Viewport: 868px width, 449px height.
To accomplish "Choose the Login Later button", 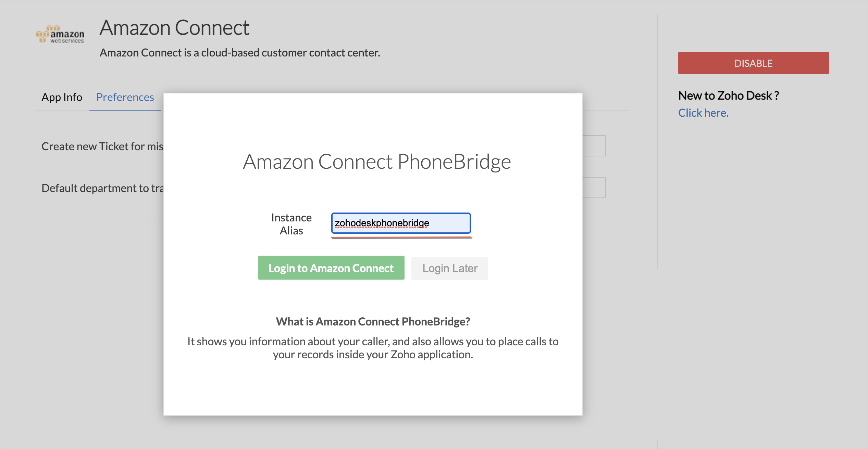I will 449,268.
